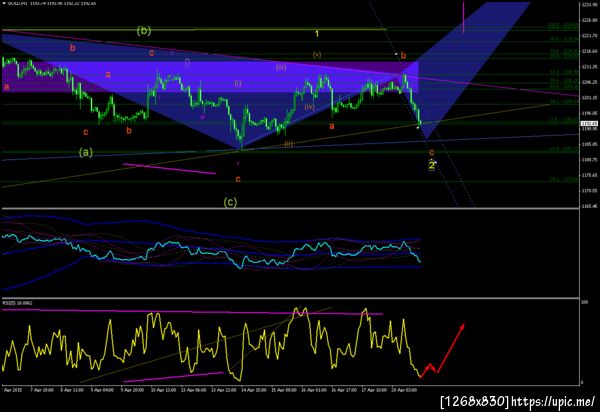The width and height of the screenshot is (600, 412).
Task: Select the (ii) sub-wave label
Action: pos(289,143)
